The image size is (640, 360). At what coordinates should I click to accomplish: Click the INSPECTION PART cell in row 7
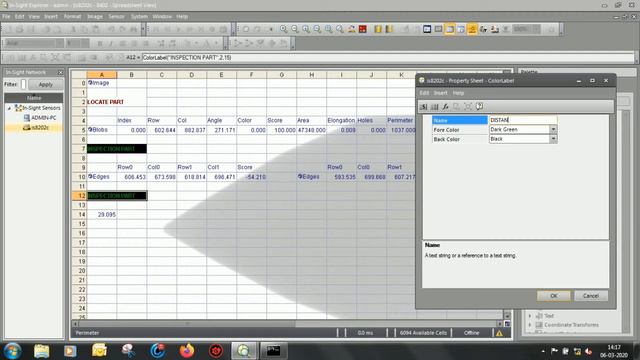(117, 149)
